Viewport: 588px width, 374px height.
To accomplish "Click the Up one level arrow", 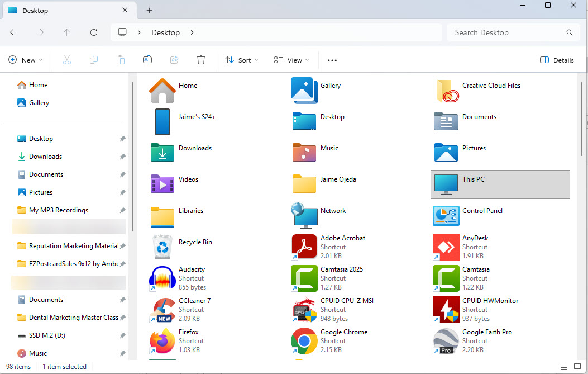I will pyautogui.click(x=67, y=32).
